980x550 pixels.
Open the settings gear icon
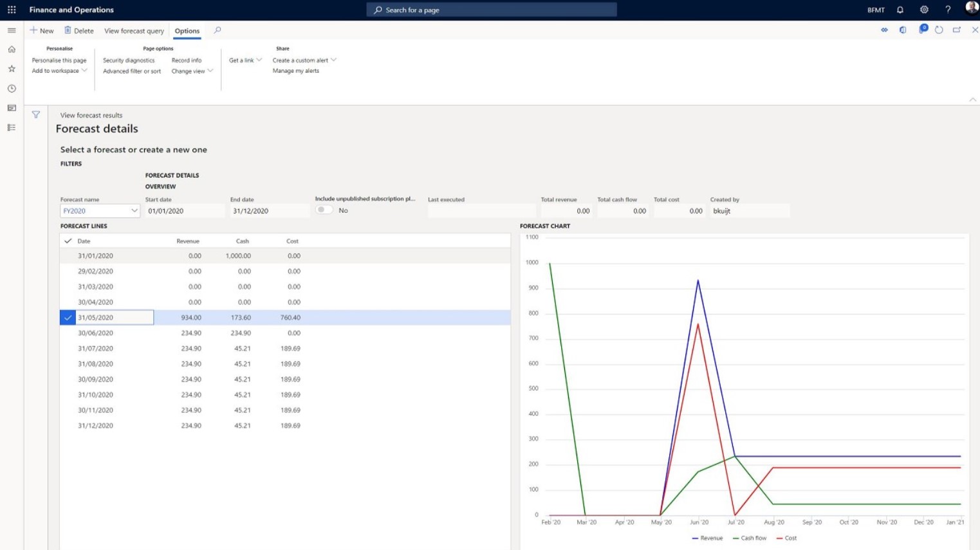(x=924, y=10)
